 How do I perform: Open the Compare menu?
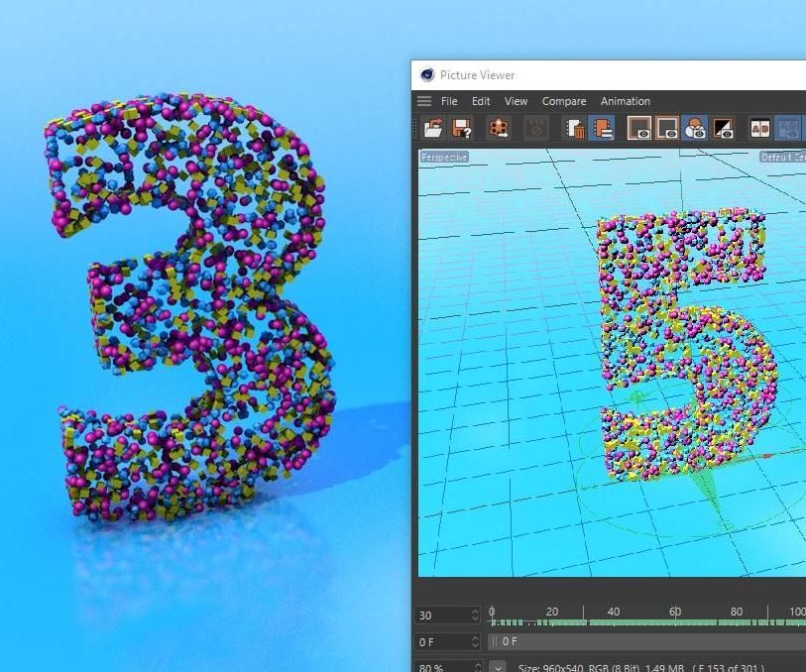click(563, 101)
